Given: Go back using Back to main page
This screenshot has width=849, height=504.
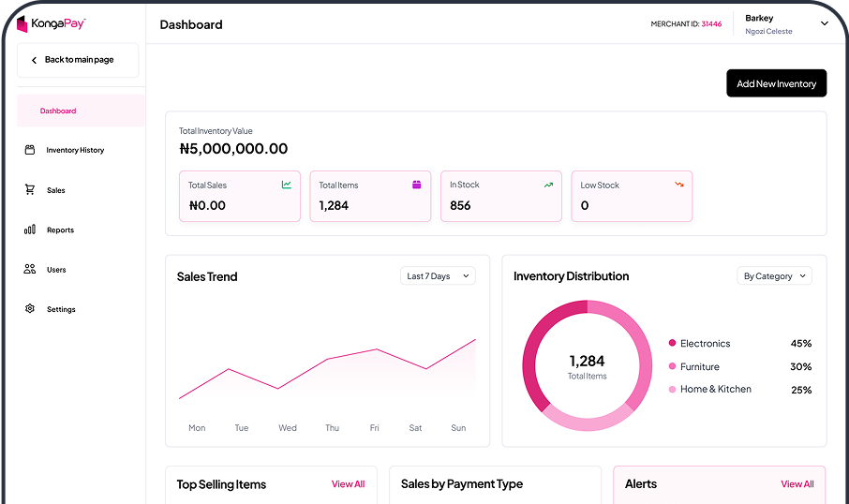Looking at the screenshot, I should pyautogui.click(x=78, y=60).
